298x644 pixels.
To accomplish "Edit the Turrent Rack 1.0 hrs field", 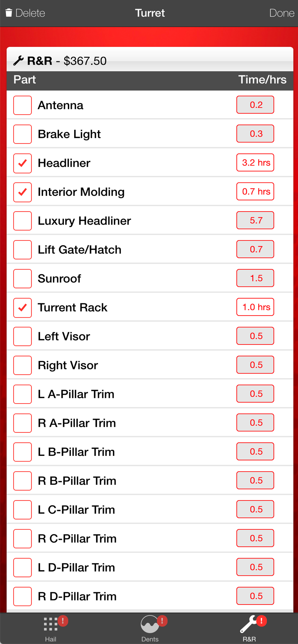I will [255, 307].
